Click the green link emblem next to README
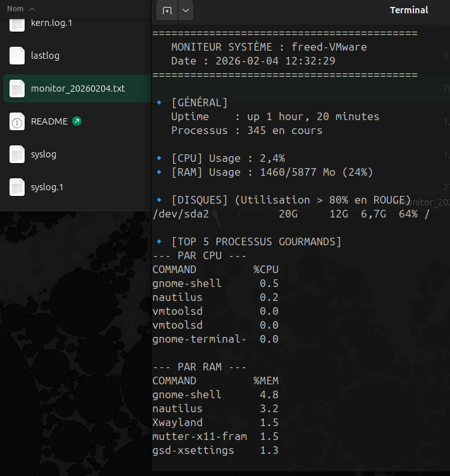The height and width of the screenshot is (476, 450). click(x=77, y=121)
